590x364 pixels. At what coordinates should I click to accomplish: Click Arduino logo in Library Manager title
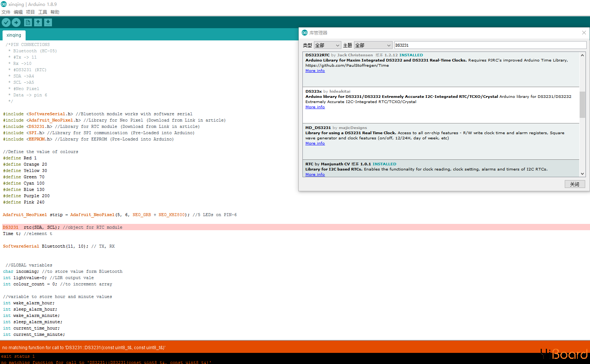pyautogui.click(x=305, y=33)
